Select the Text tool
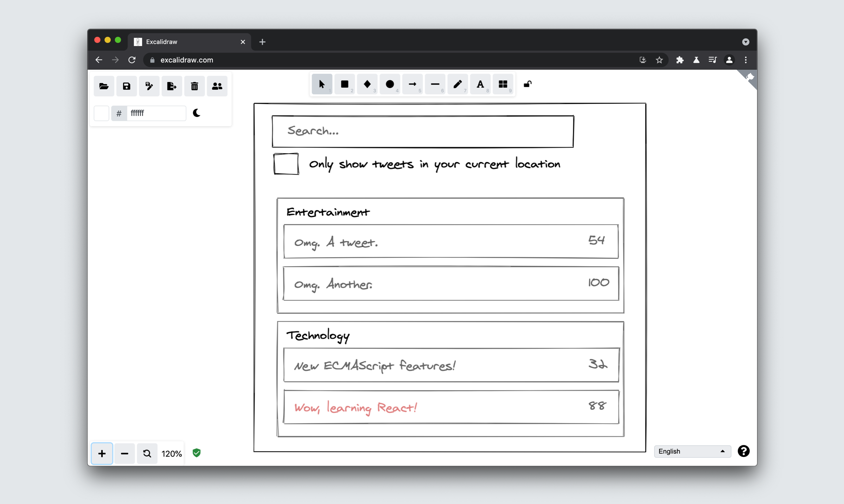Screen dimensions: 844x504 (480, 84)
